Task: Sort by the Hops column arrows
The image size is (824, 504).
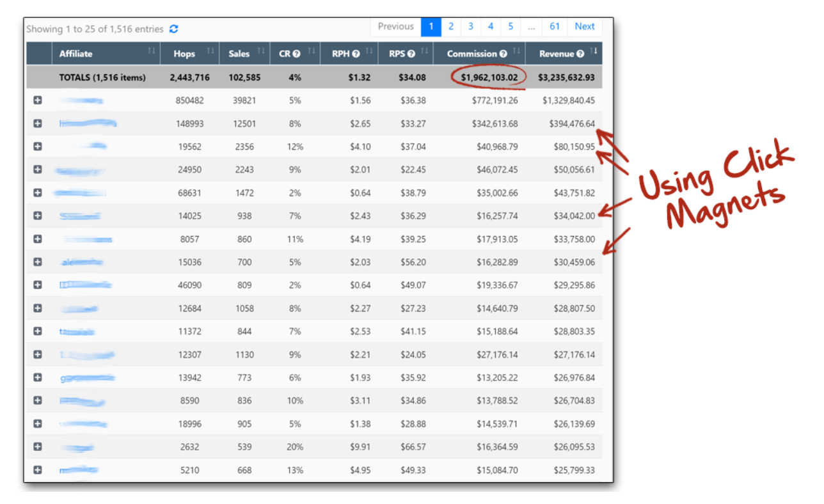Action: (210, 51)
